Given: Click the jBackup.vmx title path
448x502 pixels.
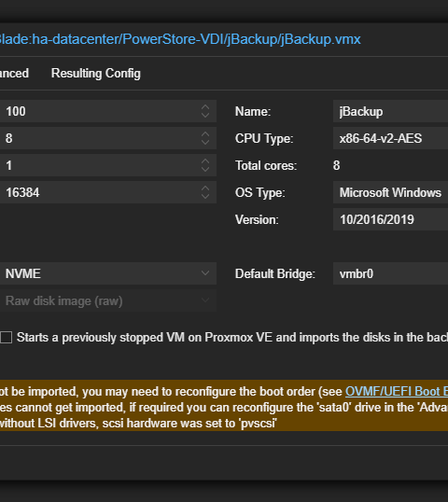Looking at the screenshot, I should point(180,39).
